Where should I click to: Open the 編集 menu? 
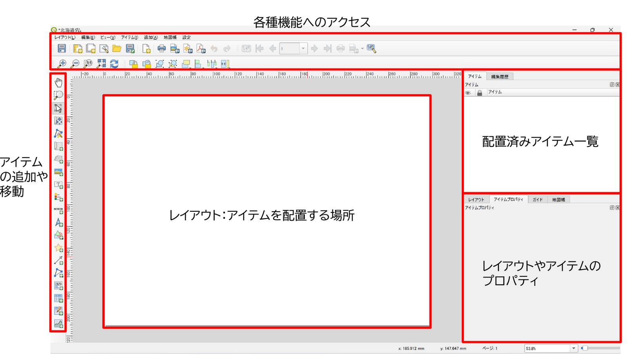coord(88,38)
